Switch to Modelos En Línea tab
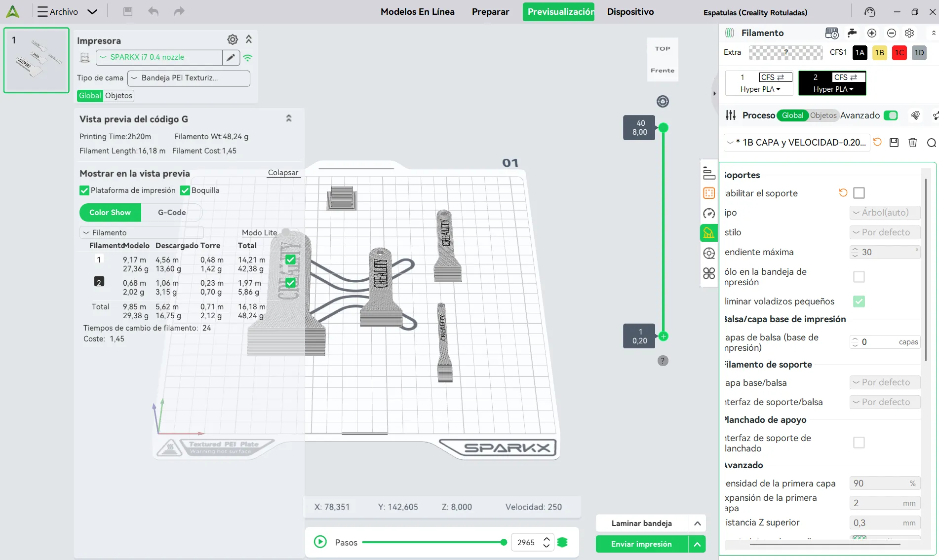939x560 pixels. (418, 11)
